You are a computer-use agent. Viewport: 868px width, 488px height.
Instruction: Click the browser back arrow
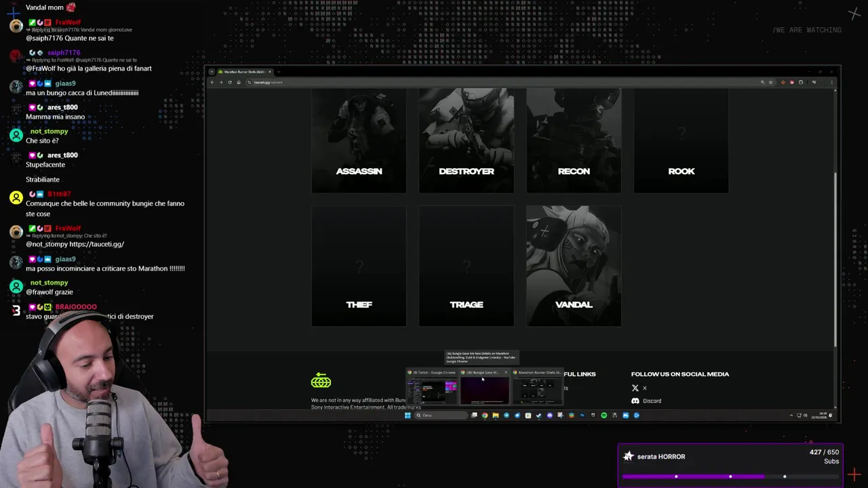click(x=212, y=82)
